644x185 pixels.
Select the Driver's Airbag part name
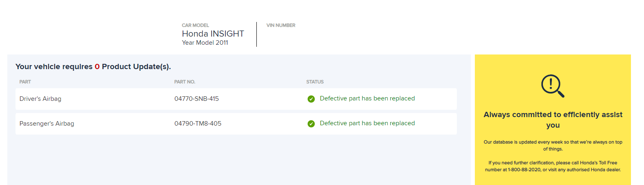[40, 99]
